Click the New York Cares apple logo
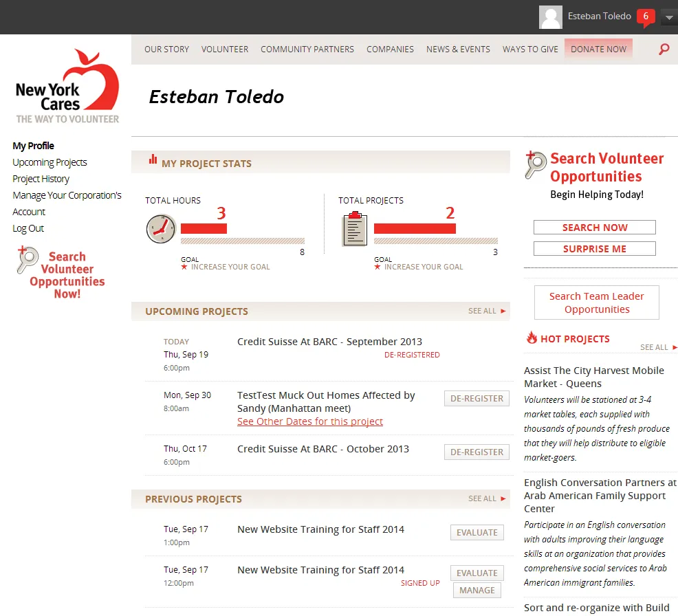The height and width of the screenshot is (616, 678). click(67, 86)
